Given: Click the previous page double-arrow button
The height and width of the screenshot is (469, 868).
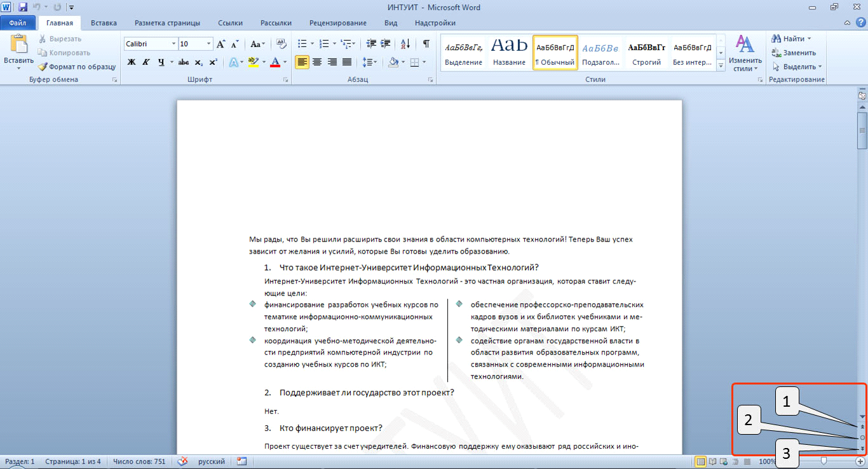Looking at the screenshot, I should pos(862,426).
